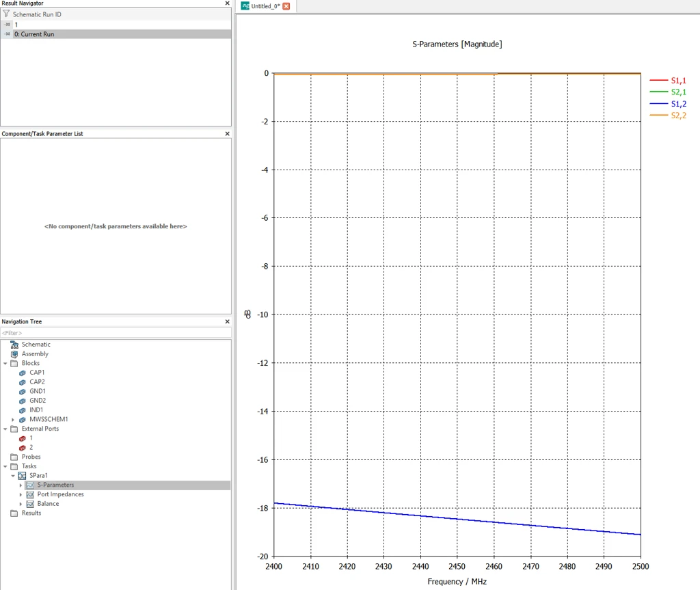Viewport: 700px width, 590px height.
Task: Click the External Port 2 icon
Action: (x=23, y=448)
